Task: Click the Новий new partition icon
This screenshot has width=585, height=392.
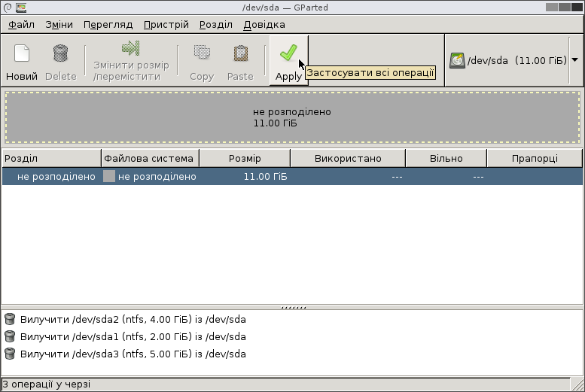Action: pyautogui.click(x=22, y=53)
